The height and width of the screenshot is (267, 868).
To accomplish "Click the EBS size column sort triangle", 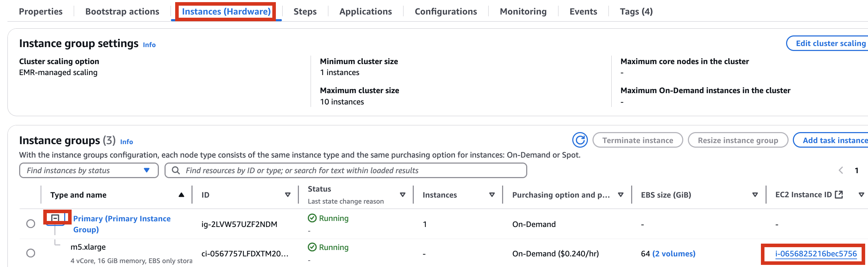I will (x=755, y=195).
